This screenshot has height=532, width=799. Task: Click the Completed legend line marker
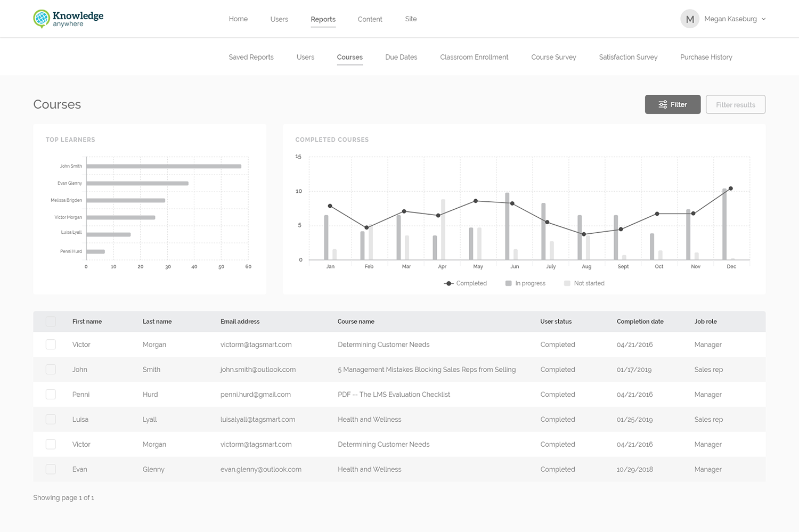pyautogui.click(x=449, y=283)
